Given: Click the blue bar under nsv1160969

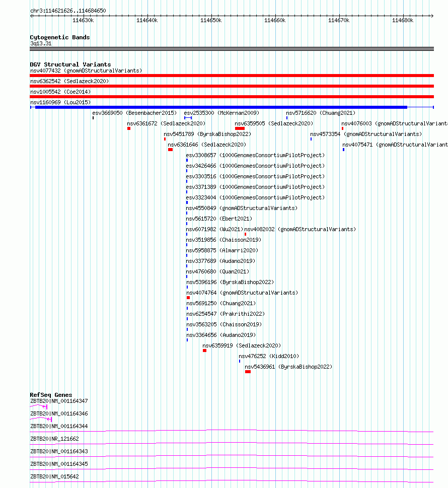Looking at the screenshot, I should pyautogui.click(x=221, y=107).
